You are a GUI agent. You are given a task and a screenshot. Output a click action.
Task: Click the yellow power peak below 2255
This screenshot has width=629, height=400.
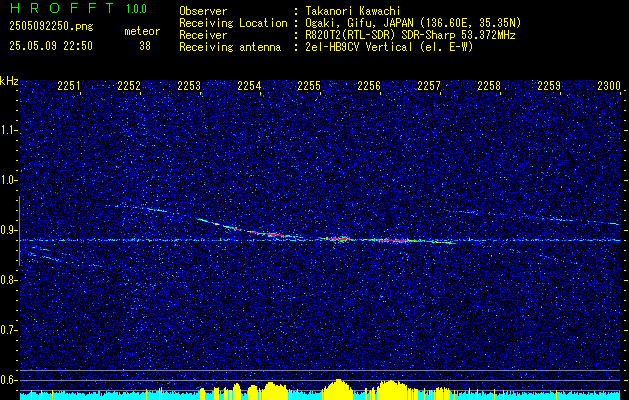[339, 389]
